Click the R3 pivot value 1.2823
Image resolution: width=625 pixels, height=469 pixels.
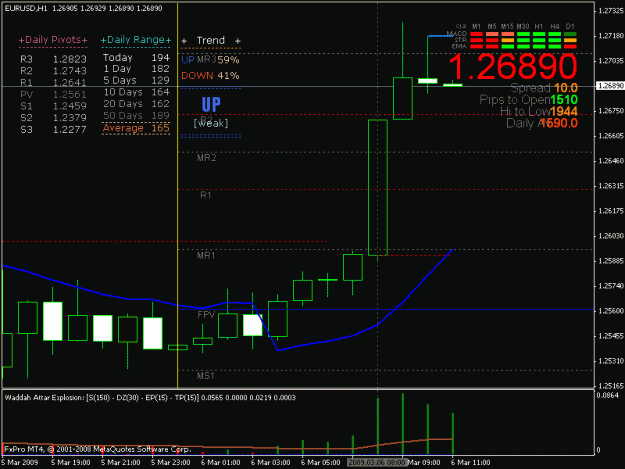(x=70, y=59)
